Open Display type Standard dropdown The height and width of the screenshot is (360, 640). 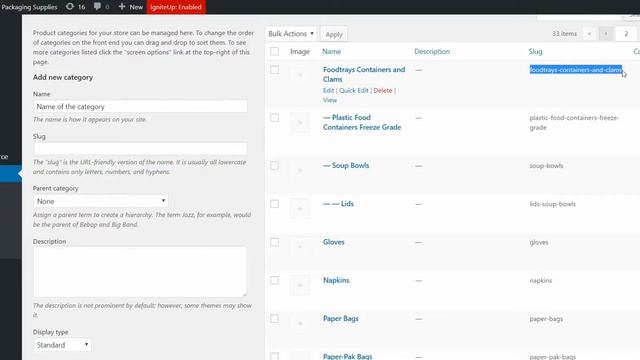click(x=62, y=345)
